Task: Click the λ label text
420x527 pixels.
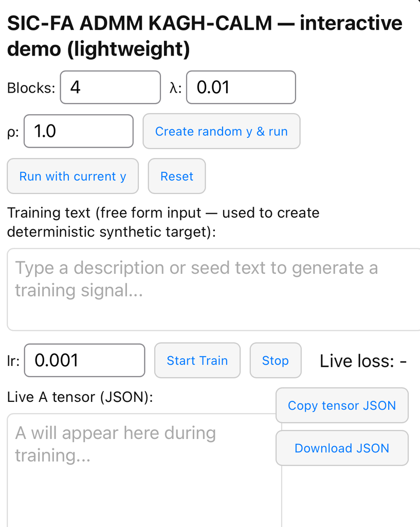Action: pyautogui.click(x=175, y=88)
